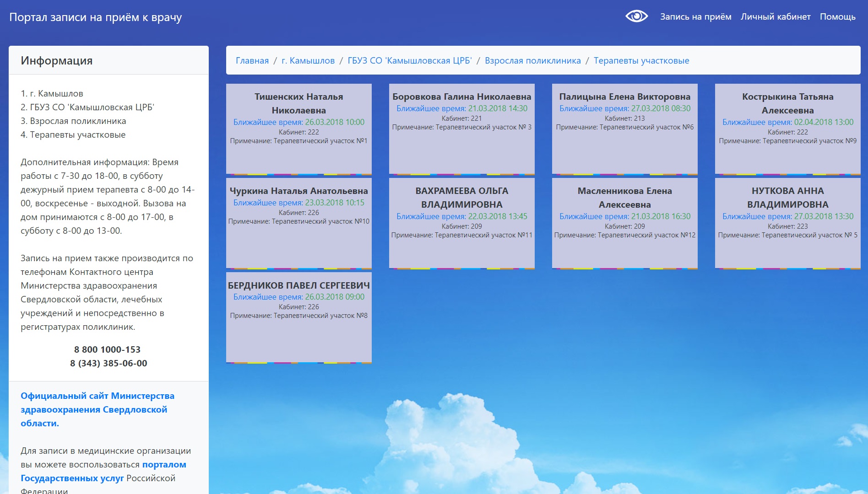Select Кострыкина Татьяна Алексеевна card

pyautogui.click(x=787, y=129)
